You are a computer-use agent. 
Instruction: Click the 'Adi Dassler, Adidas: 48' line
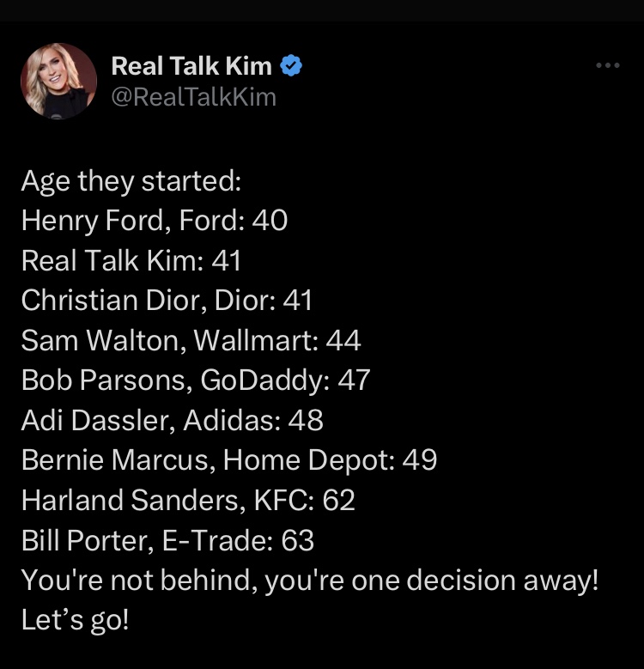pyautogui.click(x=172, y=420)
